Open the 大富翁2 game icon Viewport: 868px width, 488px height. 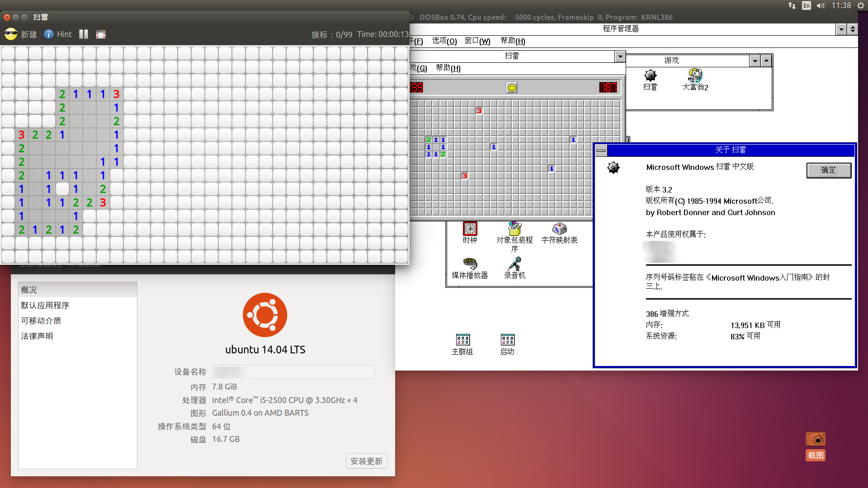pyautogui.click(x=695, y=80)
